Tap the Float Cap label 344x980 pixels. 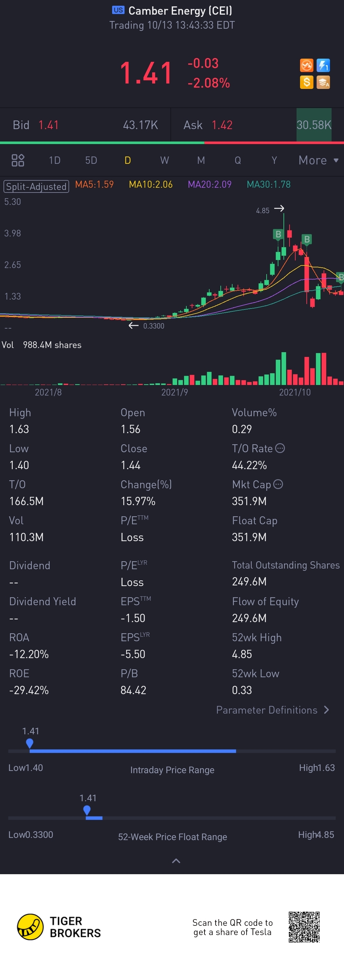coord(255,521)
